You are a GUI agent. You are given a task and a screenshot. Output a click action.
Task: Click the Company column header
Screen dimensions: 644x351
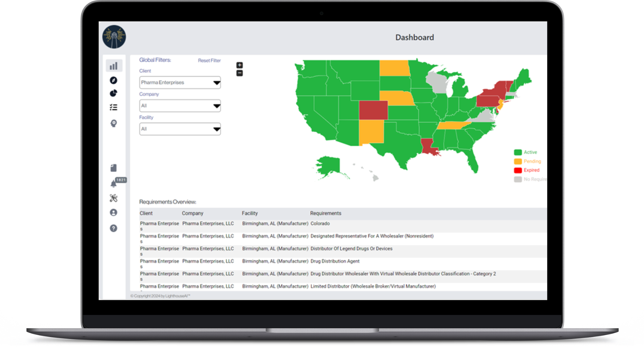pyautogui.click(x=193, y=213)
